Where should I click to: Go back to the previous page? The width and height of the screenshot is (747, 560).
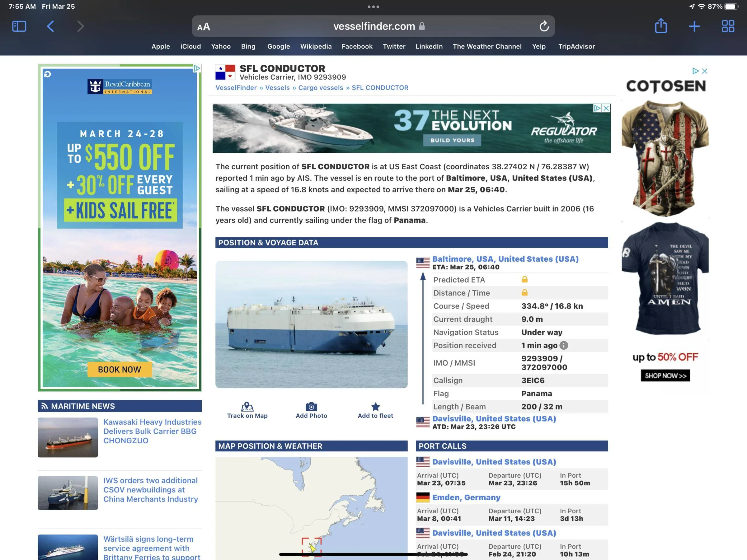pyautogui.click(x=50, y=26)
